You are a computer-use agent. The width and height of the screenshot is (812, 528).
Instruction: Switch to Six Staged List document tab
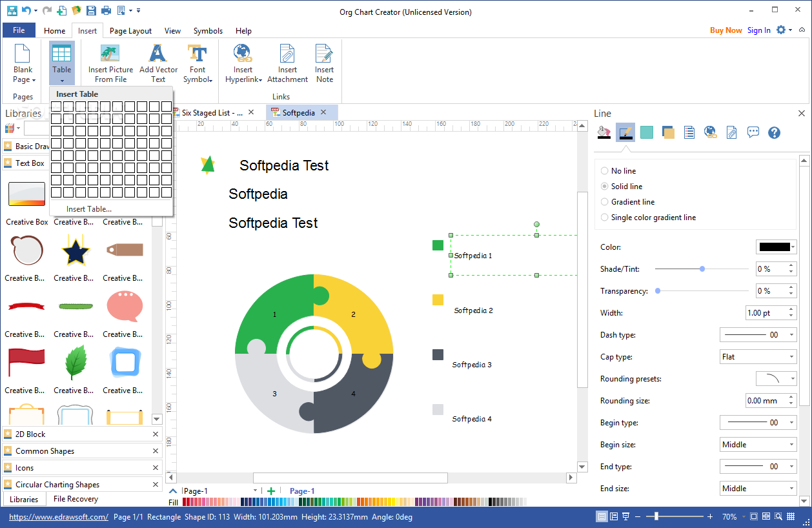click(212, 112)
